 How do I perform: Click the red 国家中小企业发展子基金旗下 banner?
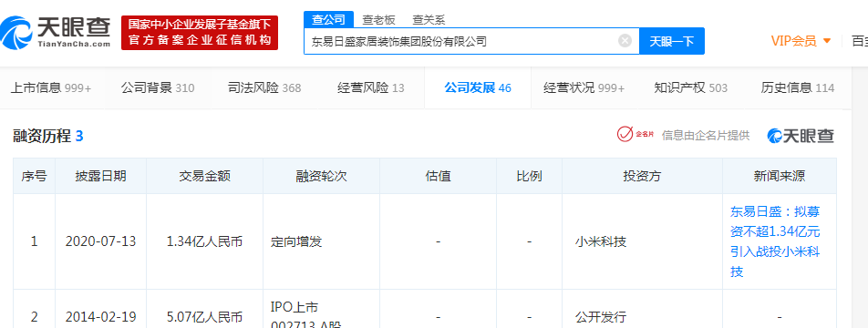[x=200, y=33]
